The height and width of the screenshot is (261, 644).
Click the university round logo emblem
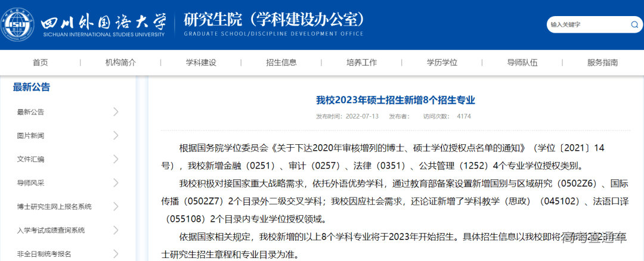click(x=18, y=24)
